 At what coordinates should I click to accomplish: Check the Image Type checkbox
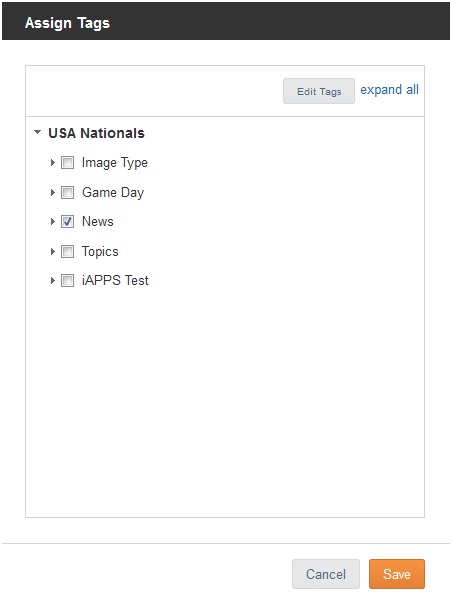67,163
